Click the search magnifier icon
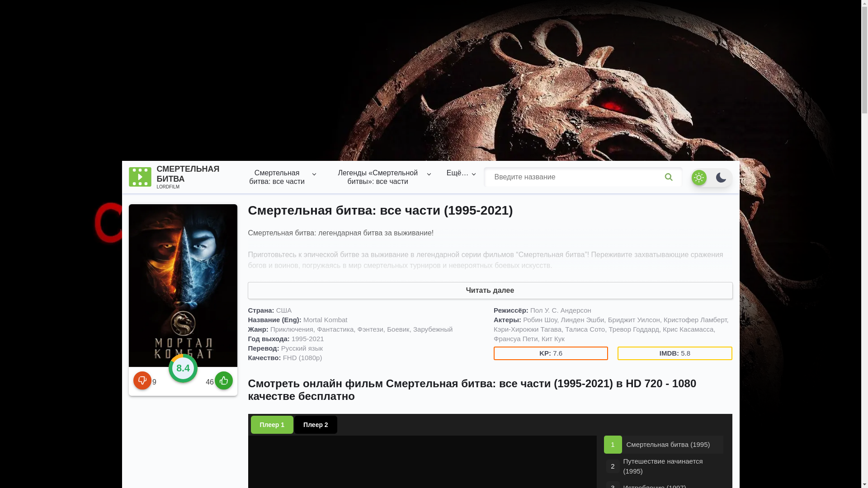Image resolution: width=868 pixels, height=488 pixels. [x=669, y=177]
